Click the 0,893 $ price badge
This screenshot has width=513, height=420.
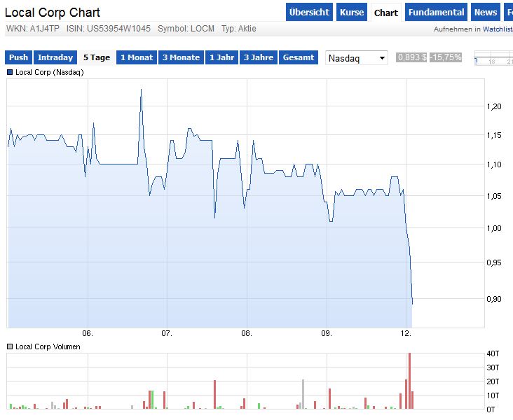click(x=411, y=57)
